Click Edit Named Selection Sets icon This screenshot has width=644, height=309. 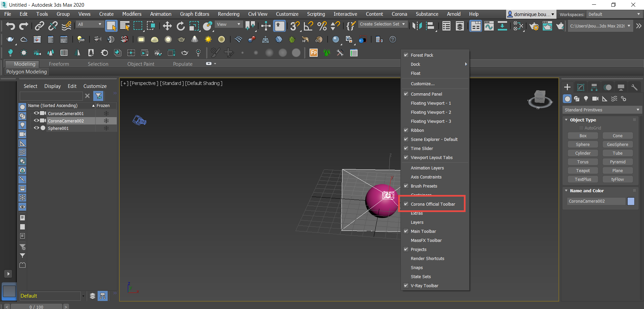pyautogui.click(x=351, y=26)
